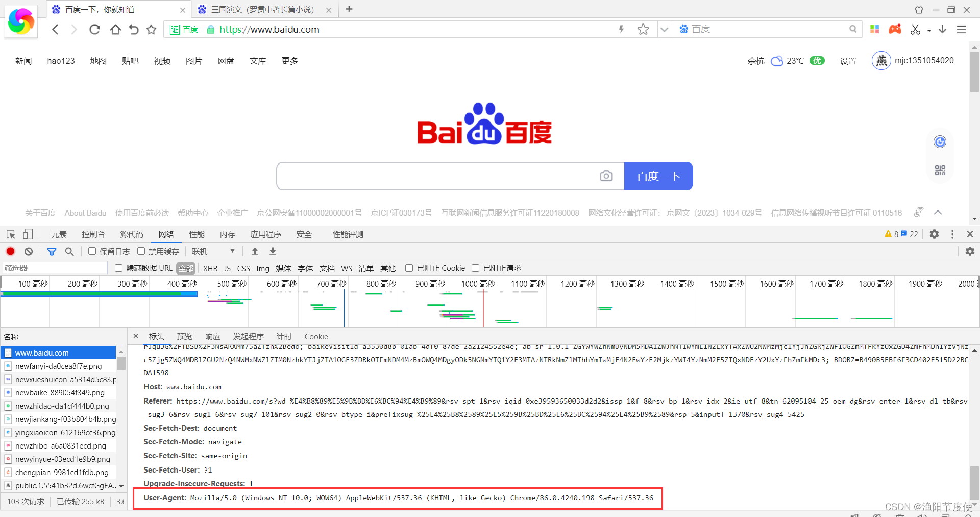
Task: Collapse the footer with the up chevron
Action: (x=938, y=212)
